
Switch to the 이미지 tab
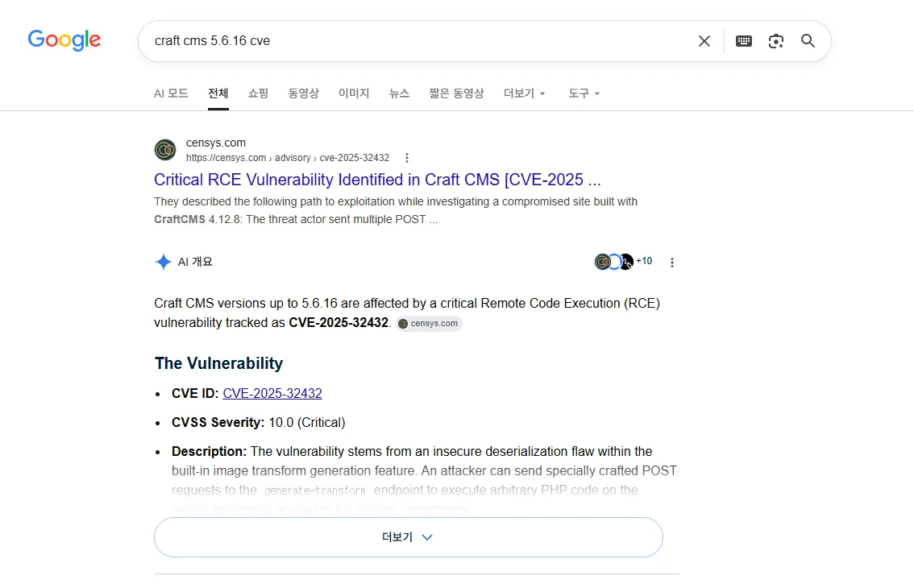354,93
